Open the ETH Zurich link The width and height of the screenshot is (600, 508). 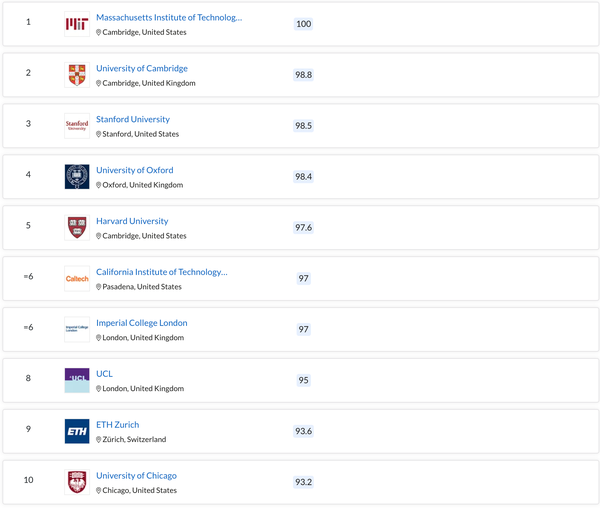[117, 425]
